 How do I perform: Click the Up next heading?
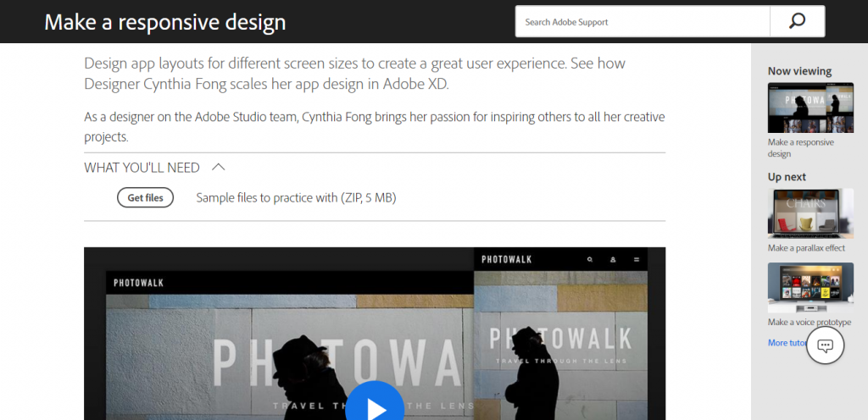[x=787, y=177]
